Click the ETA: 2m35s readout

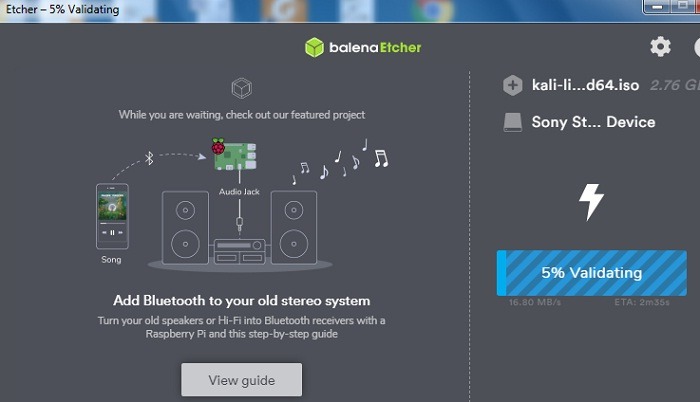click(x=642, y=302)
